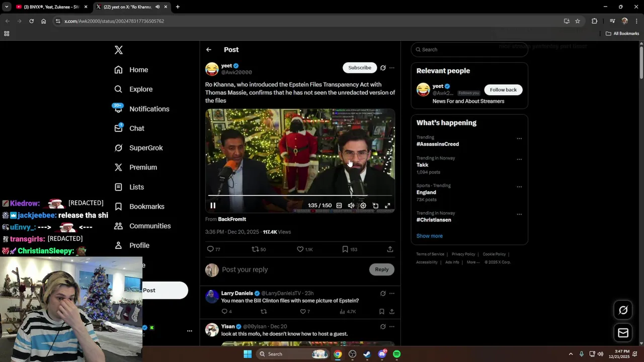Open more options on Yisan's reply
Image resolution: width=644 pixels, height=362 pixels.
[392, 326]
